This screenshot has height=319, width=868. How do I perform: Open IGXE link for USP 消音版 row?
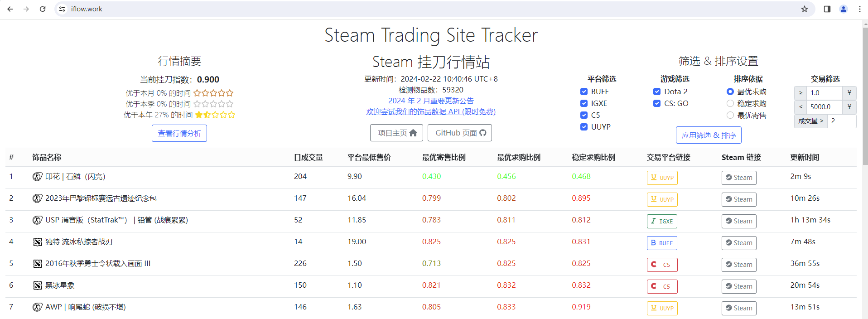coord(662,221)
